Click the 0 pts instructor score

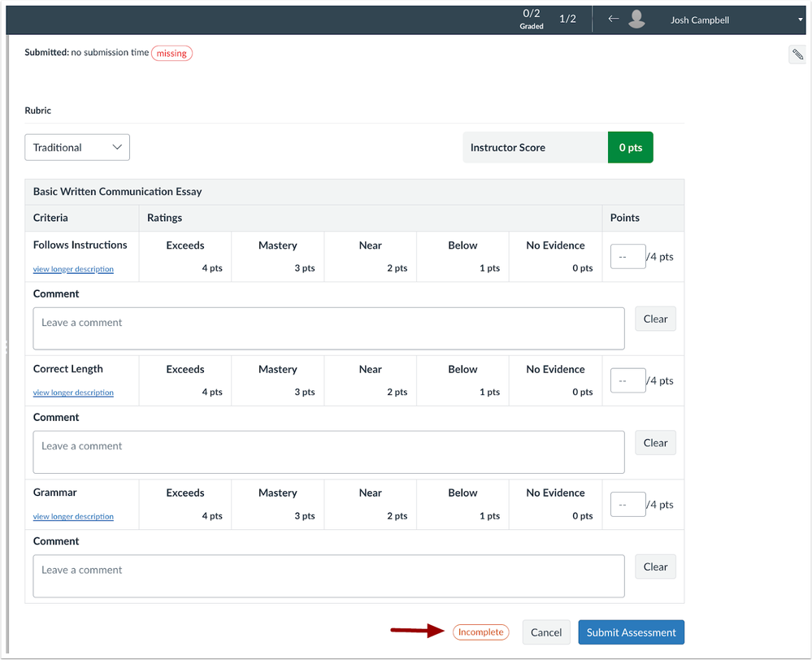coord(630,147)
